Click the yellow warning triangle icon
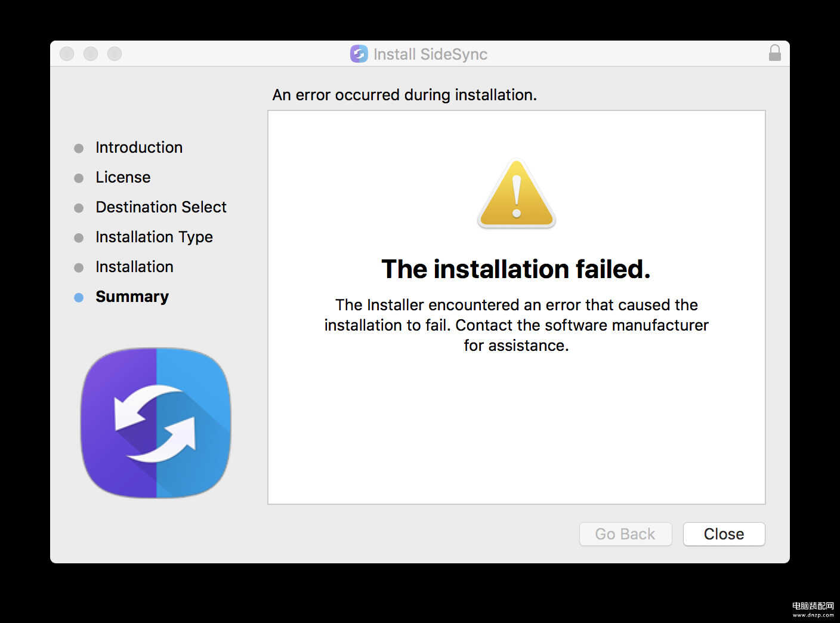This screenshot has width=840, height=623. click(x=517, y=193)
